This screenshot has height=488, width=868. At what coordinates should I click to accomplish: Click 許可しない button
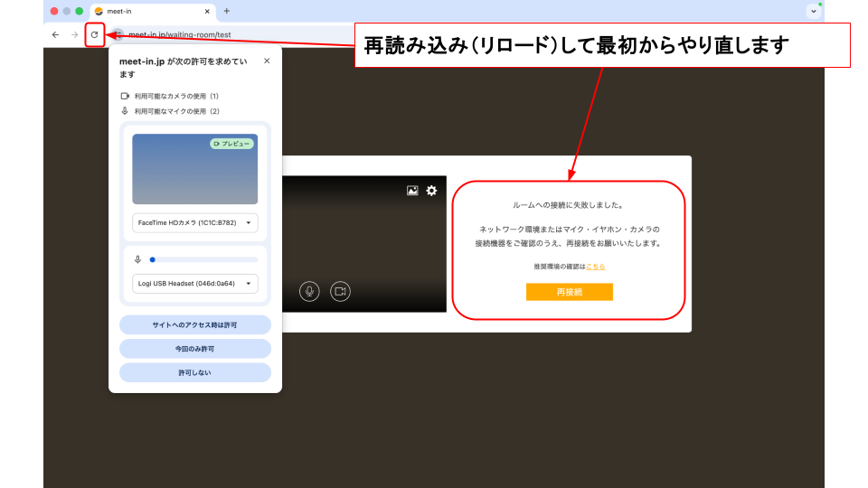click(195, 372)
